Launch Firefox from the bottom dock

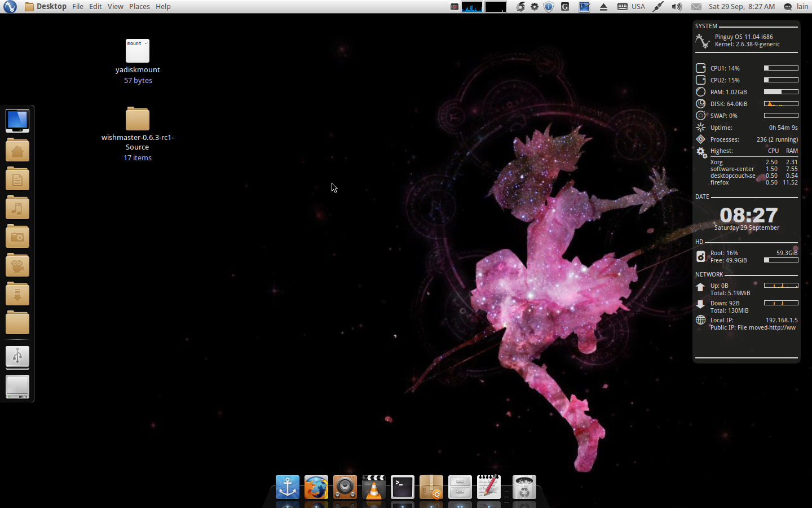pyautogui.click(x=316, y=487)
